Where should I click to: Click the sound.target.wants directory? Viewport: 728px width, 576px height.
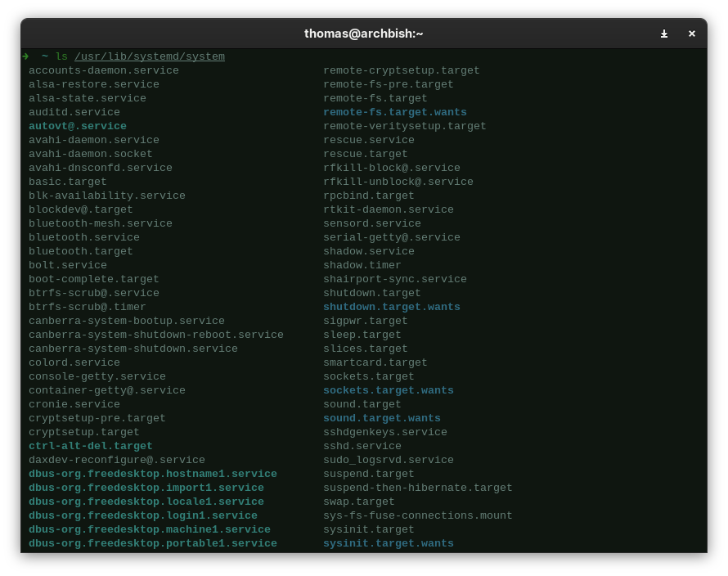[382, 418]
